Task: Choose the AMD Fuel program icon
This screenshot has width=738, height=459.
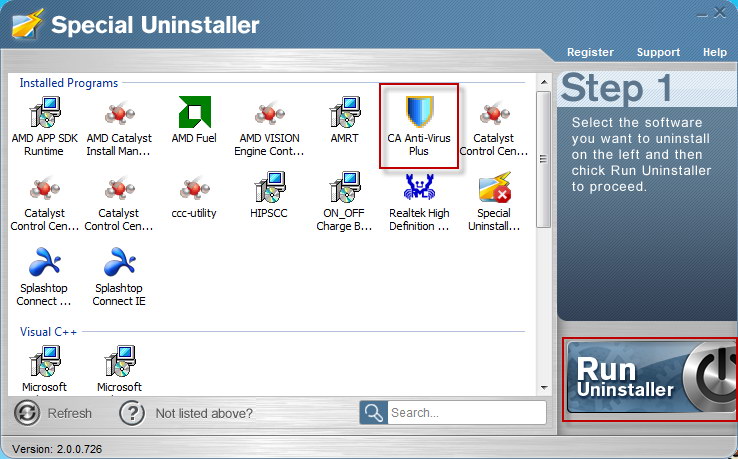Action: (194, 112)
